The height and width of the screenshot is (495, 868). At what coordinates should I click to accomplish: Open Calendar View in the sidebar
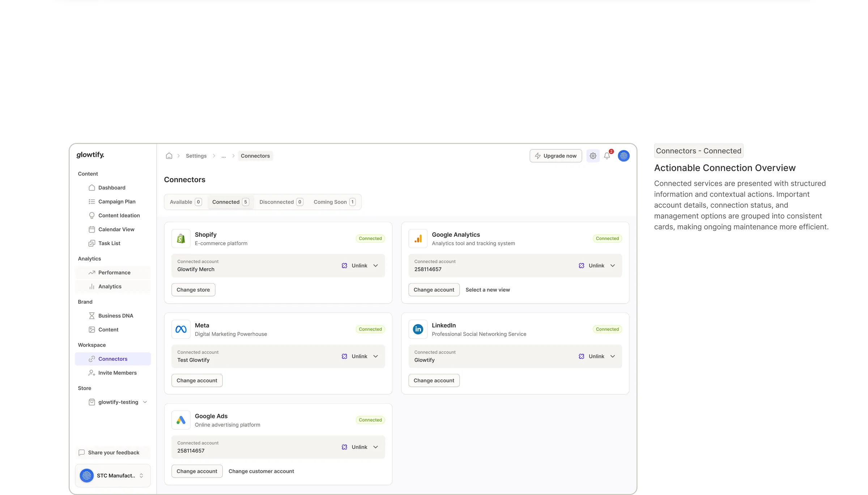pyautogui.click(x=113, y=230)
